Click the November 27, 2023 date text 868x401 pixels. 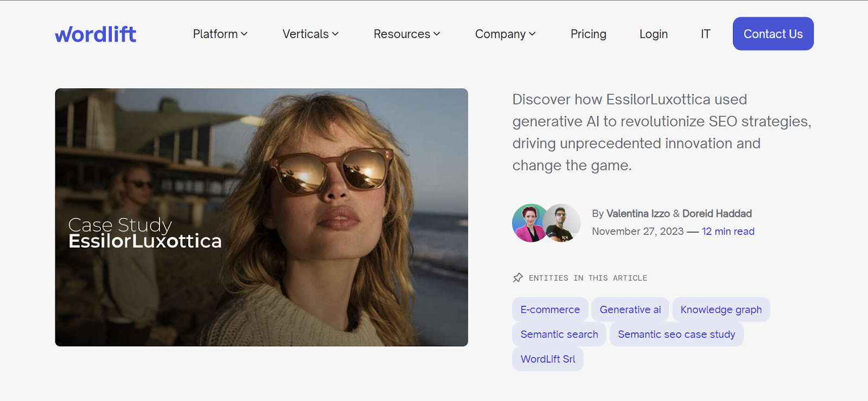pyautogui.click(x=637, y=231)
